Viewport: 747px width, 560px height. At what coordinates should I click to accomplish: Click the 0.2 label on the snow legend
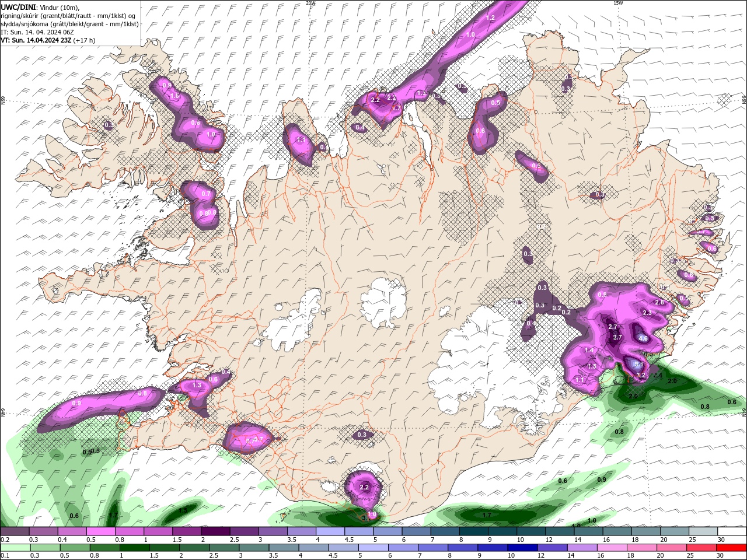point(5,540)
